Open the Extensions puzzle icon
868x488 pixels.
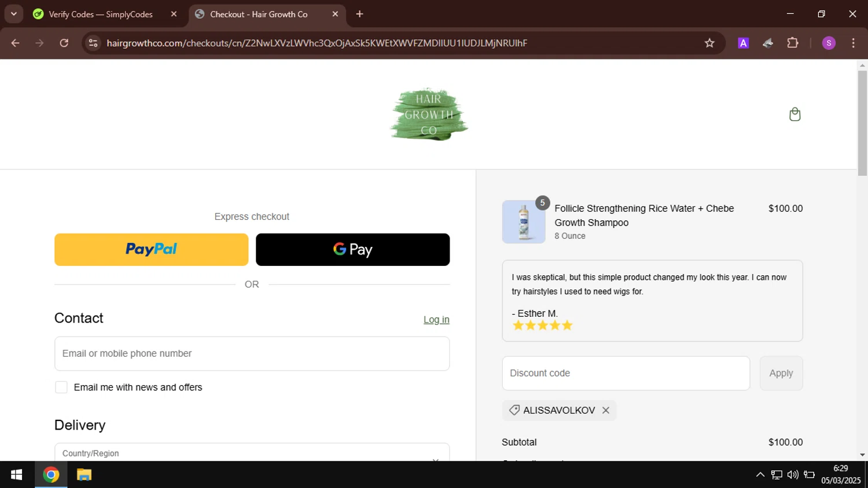[x=793, y=43]
